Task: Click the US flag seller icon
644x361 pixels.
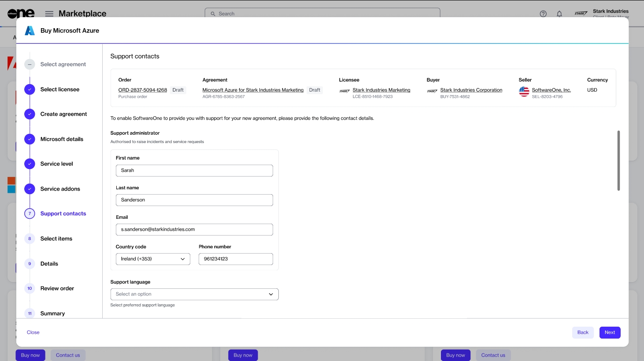Action: pyautogui.click(x=524, y=91)
